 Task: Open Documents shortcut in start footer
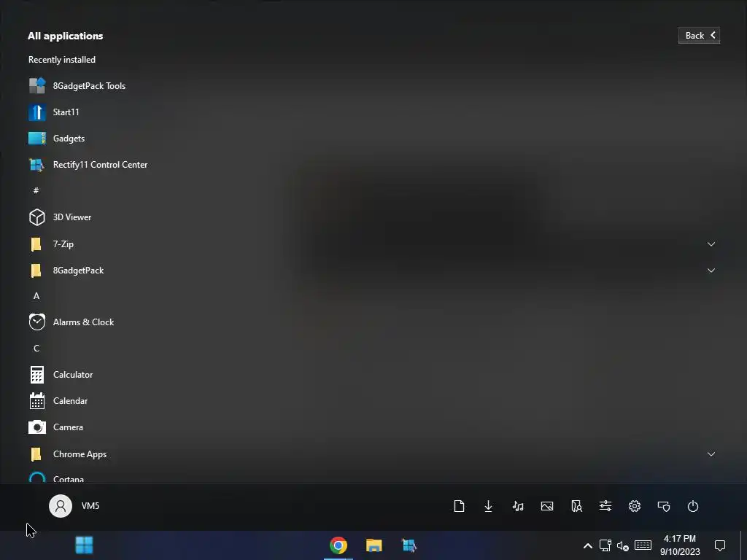460,506
